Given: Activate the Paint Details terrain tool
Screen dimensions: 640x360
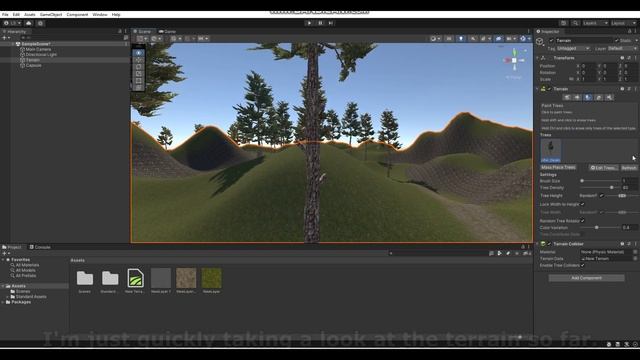Looking at the screenshot, I should [x=598, y=97].
